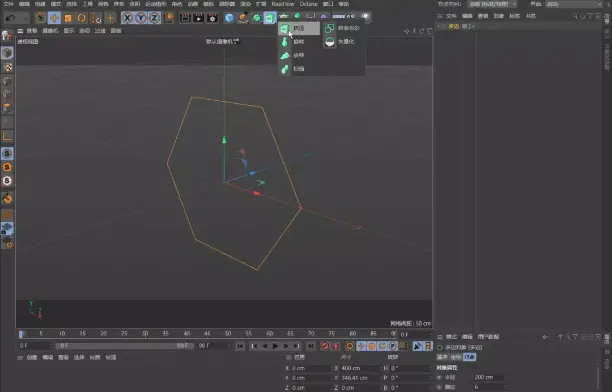
Task: Toggle the Z axis lock button
Action: [x=155, y=18]
